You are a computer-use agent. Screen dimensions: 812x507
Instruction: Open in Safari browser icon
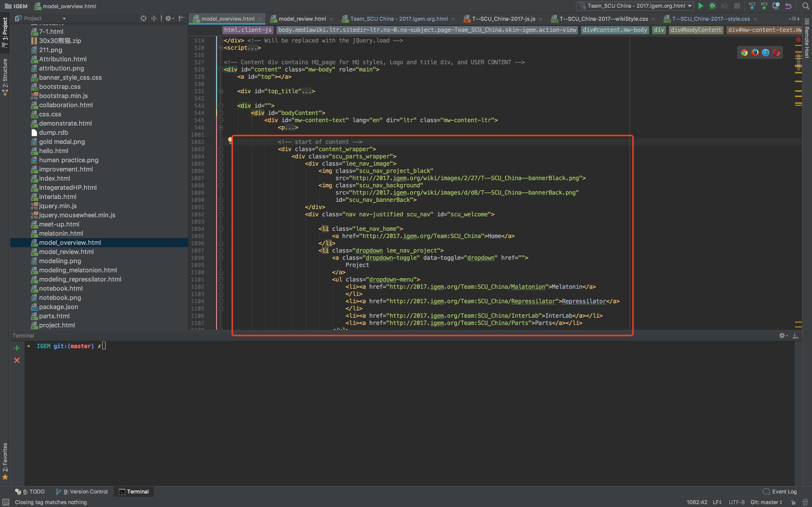coord(766,53)
